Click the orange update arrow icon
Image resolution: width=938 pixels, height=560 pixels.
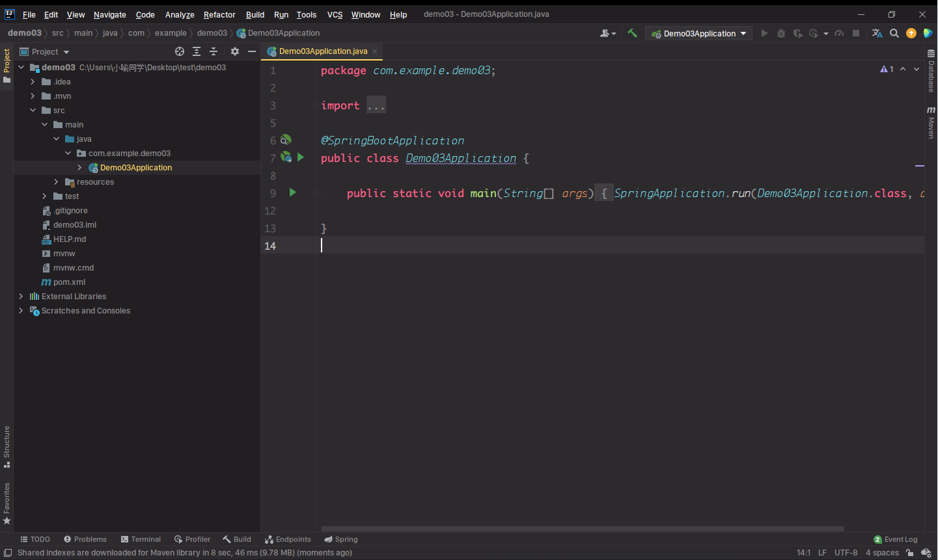click(911, 33)
